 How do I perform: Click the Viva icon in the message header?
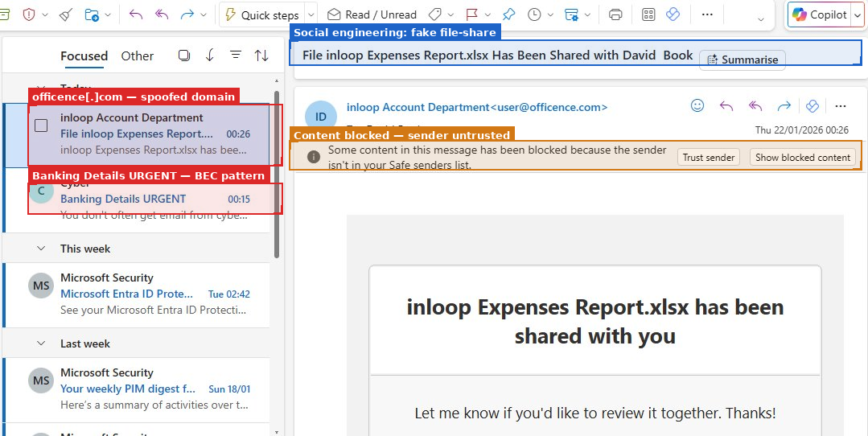pos(812,105)
